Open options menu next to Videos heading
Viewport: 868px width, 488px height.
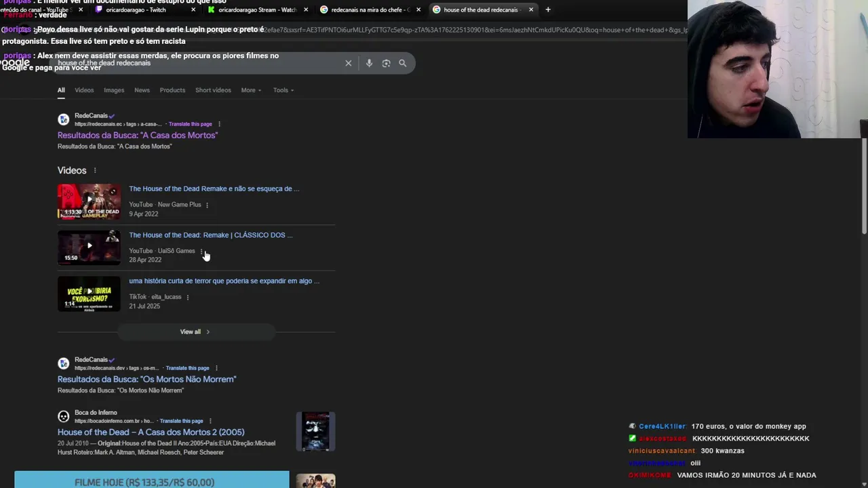(95, 170)
